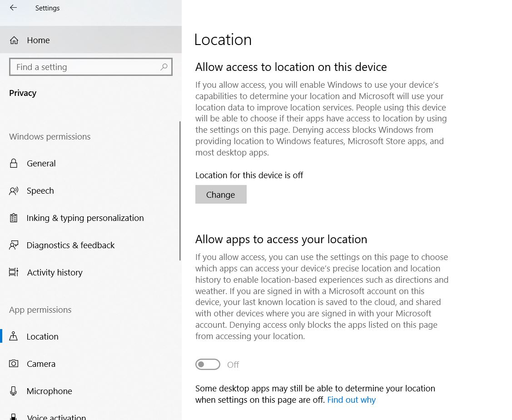Open Voice activation privacy settings
This screenshot has width=512, height=420.
[x=56, y=416]
